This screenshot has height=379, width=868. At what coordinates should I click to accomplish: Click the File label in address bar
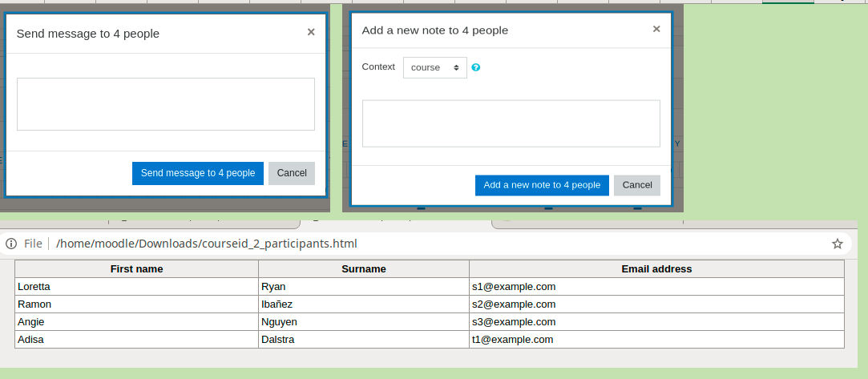click(x=33, y=244)
